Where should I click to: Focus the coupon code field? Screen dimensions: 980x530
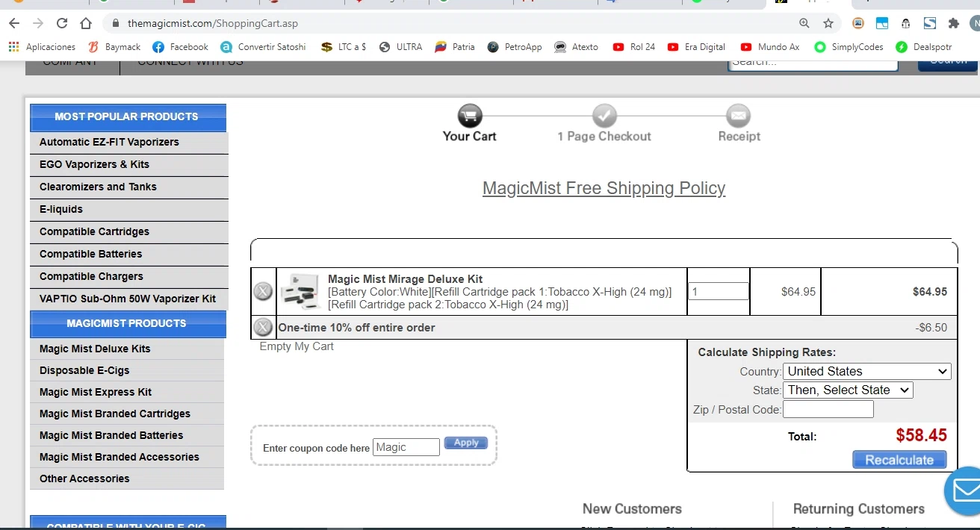click(406, 447)
